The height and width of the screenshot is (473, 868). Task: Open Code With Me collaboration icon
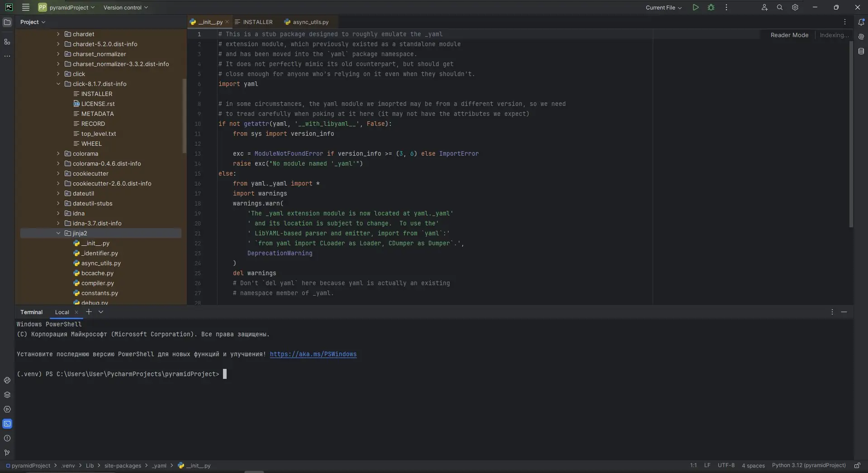764,7
